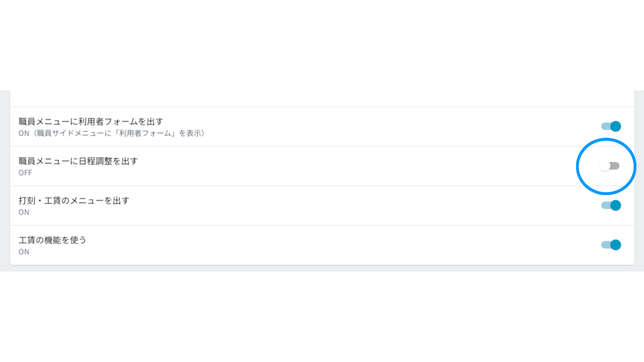Select the 打刻・工賃のメニューを出す setting title
644x362 pixels.
coord(74,201)
